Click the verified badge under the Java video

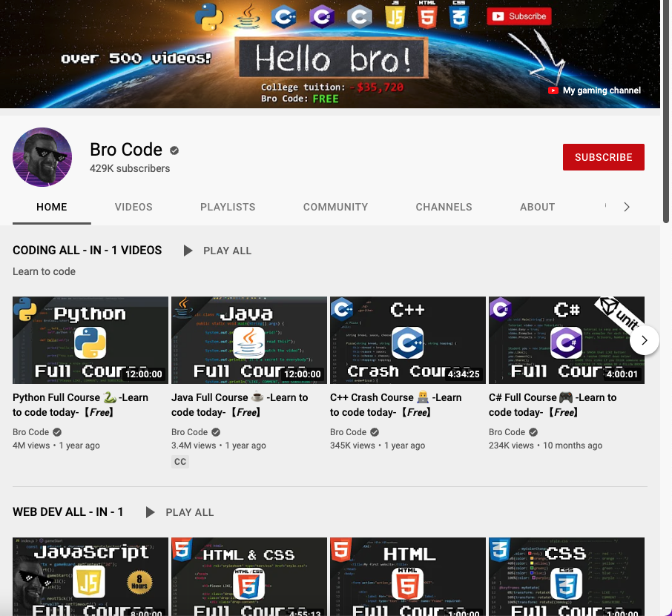pyautogui.click(x=216, y=432)
